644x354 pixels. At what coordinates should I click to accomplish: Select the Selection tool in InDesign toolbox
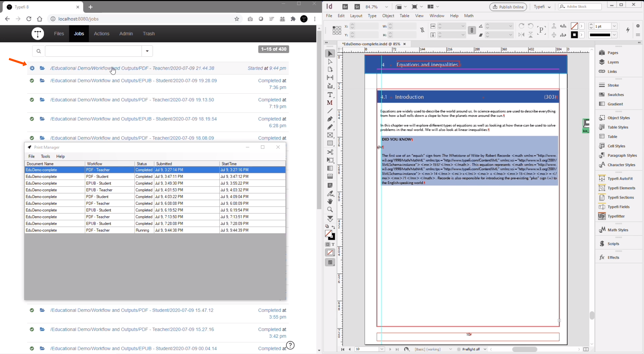[x=330, y=54]
